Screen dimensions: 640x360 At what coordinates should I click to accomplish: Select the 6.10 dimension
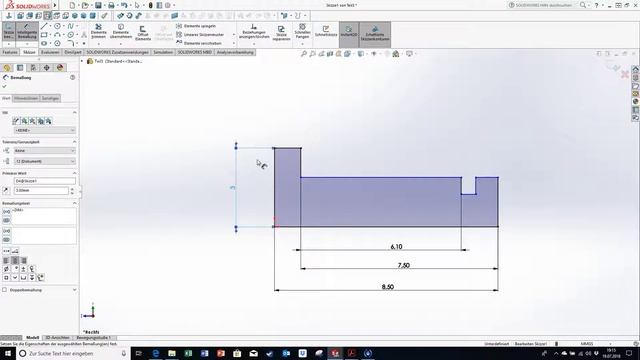point(396,247)
